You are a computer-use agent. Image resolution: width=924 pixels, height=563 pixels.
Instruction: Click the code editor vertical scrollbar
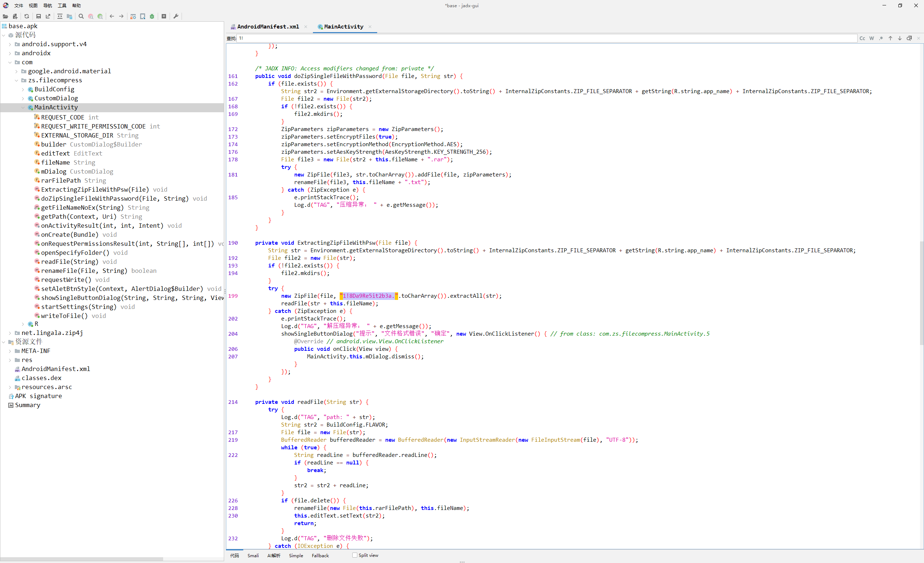[x=921, y=292]
